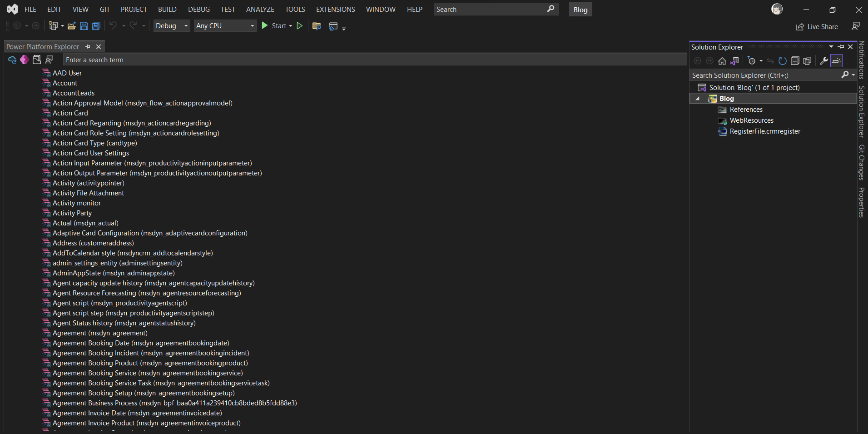The height and width of the screenshot is (434, 868).
Task: Open the New Project dropdown arrow
Action: pos(62,26)
